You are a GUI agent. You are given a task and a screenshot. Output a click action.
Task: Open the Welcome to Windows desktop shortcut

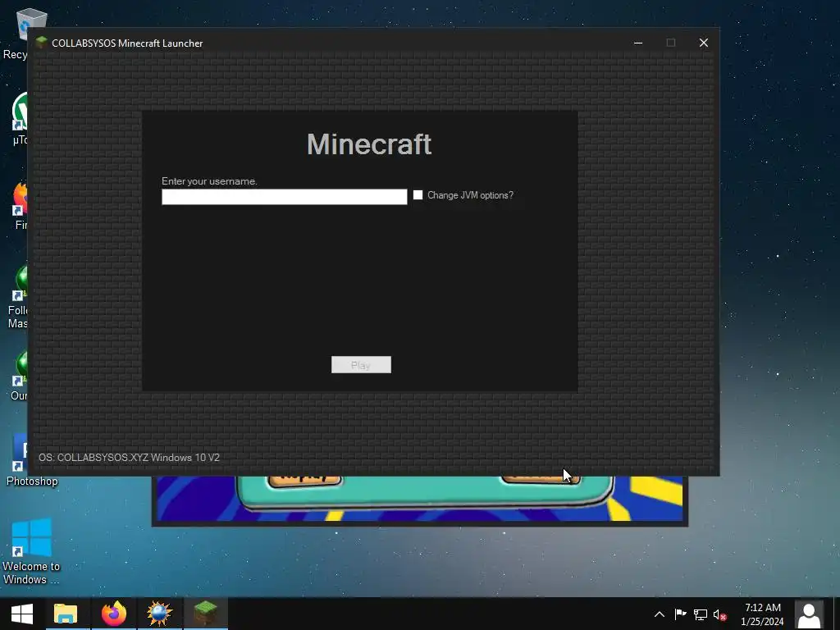point(32,552)
